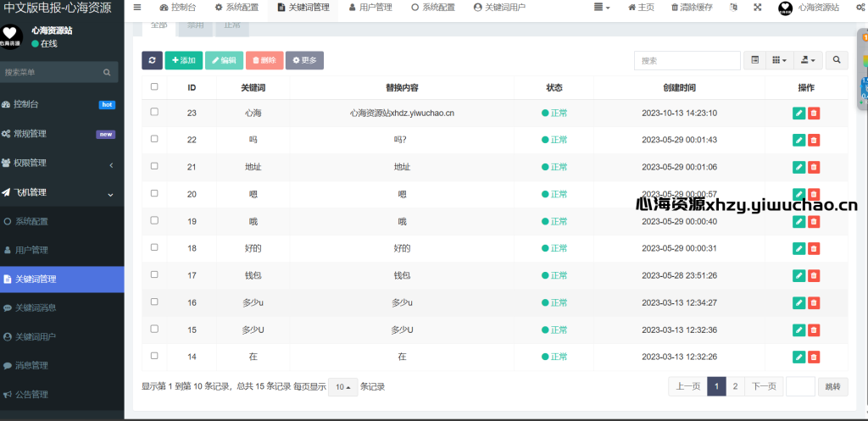Click the refresh table icon button
Image resolution: width=868 pixels, height=421 pixels.
[153, 60]
